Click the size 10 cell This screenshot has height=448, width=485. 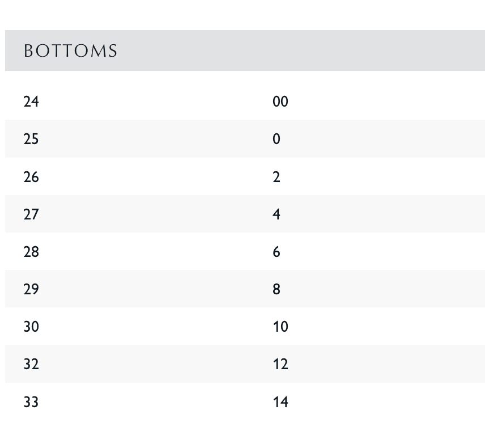click(x=280, y=327)
